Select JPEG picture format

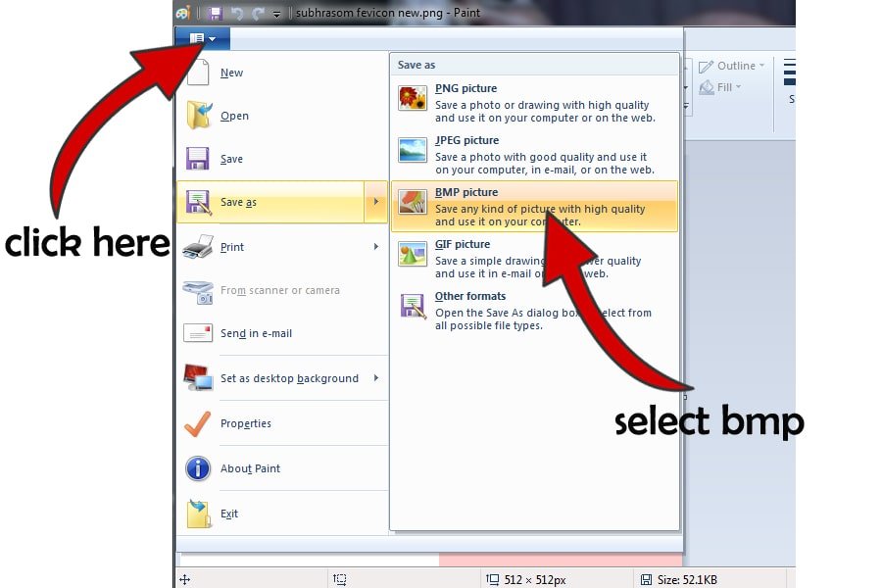coord(534,154)
